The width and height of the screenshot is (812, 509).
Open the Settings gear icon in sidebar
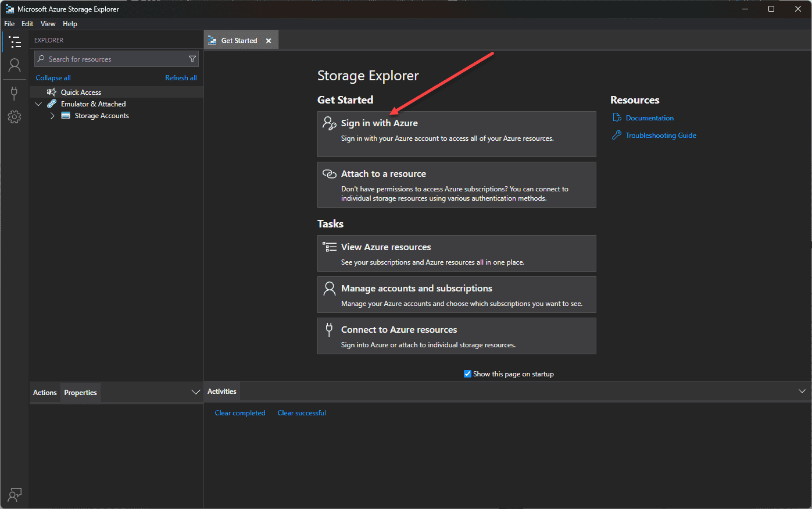coord(15,117)
